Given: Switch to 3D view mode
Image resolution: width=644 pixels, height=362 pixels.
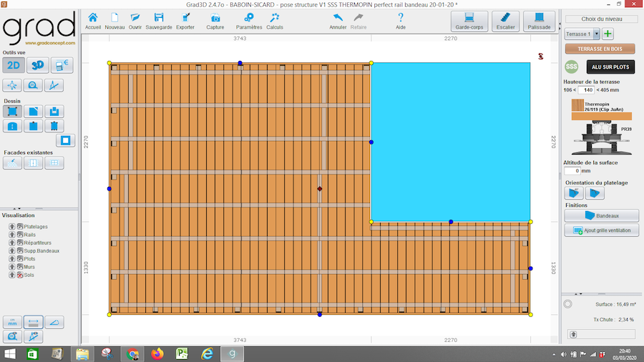Looking at the screenshot, I should 37,66.
